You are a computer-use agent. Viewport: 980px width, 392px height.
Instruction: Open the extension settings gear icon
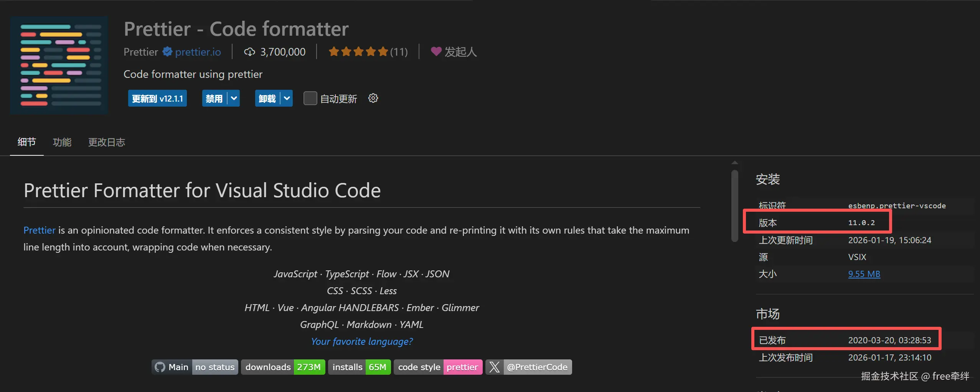pyautogui.click(x=373, y=98)
